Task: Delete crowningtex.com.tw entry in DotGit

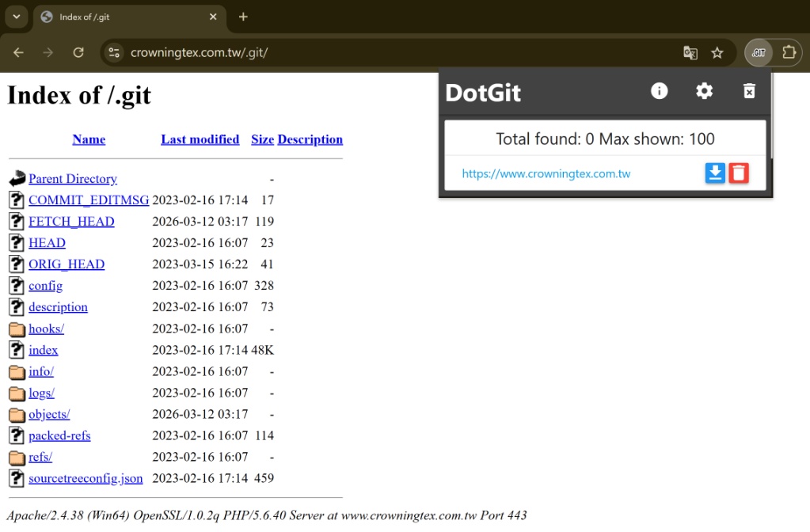Action: (x=739, y=173)
